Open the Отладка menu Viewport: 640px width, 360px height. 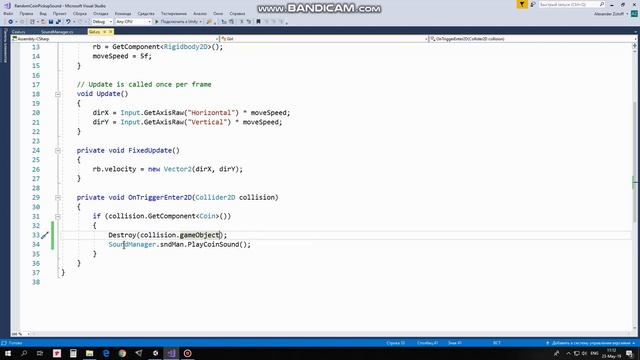pyautogui.click(x=100, y=14)
